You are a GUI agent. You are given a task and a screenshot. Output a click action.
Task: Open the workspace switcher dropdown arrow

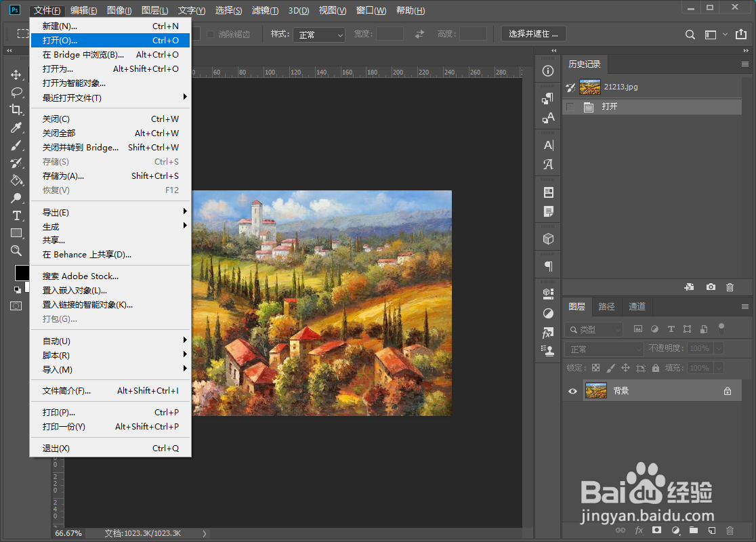click(x=725, y=35)
